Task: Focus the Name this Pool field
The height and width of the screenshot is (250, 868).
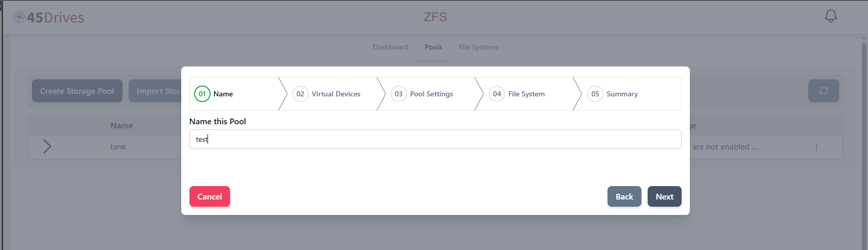Action: point(435,139)
